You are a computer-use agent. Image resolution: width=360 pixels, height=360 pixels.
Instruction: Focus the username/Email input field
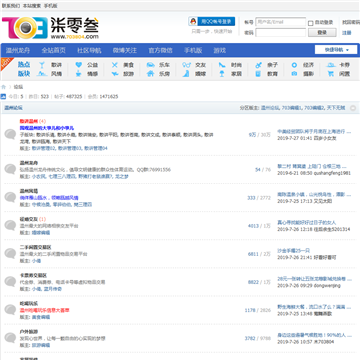coord(280,22)
